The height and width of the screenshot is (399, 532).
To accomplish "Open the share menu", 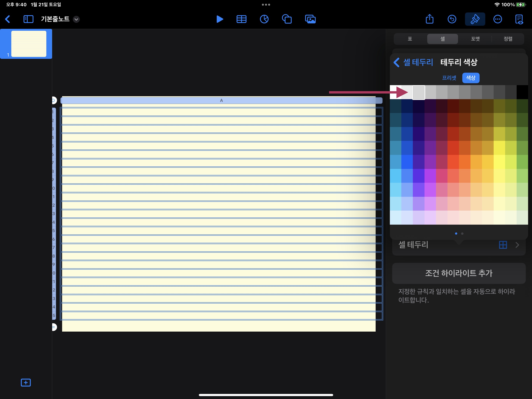I will pyautogui.click(x=430, y=19).
